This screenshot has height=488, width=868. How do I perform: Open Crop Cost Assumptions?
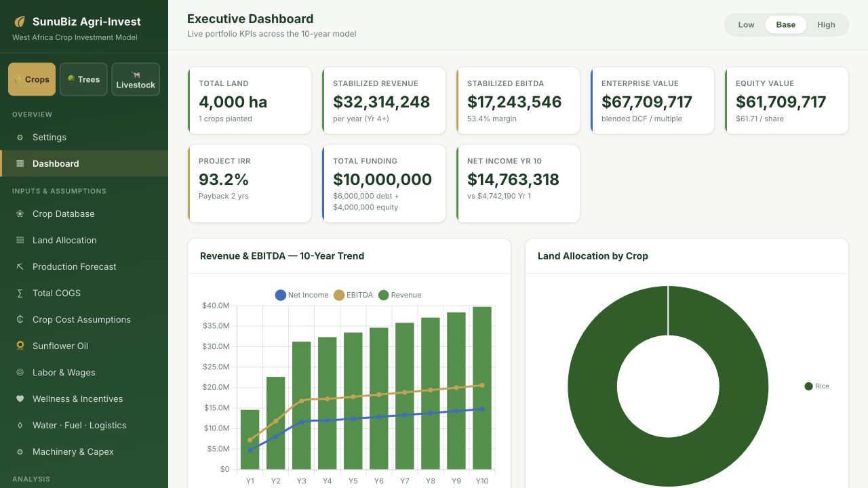click(84, 319)
